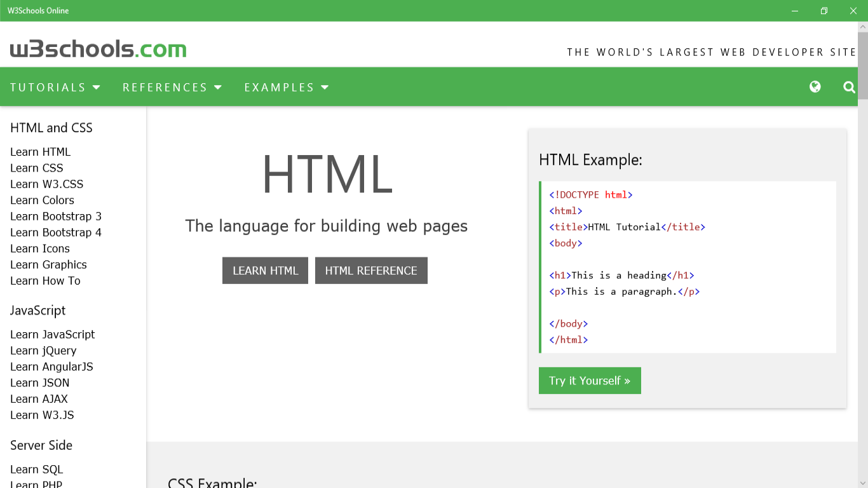868x488 pixels.
Task: Click the vertical scrollbar track
Action: [x=862, y=254]
